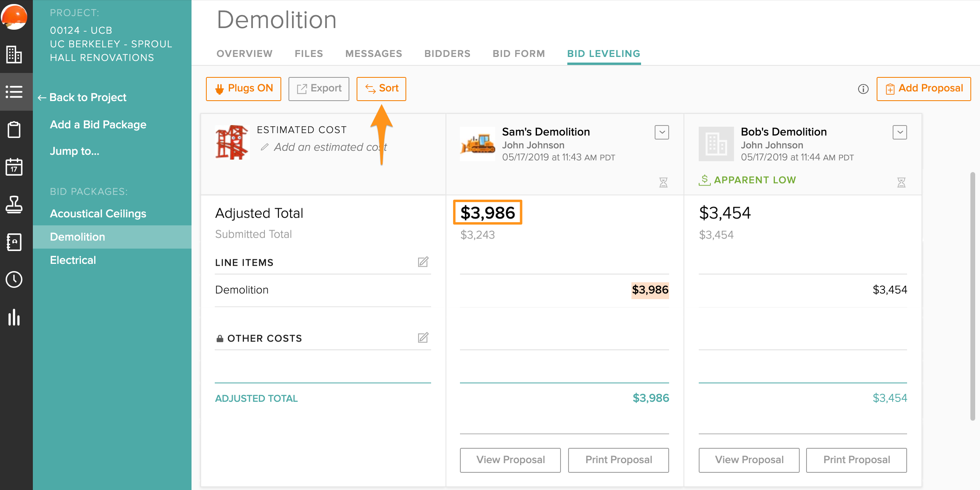The width and height of the screenshot is (980, 490).
Task: Switch to the MESSAGES tab
Action: pos(373,53)
